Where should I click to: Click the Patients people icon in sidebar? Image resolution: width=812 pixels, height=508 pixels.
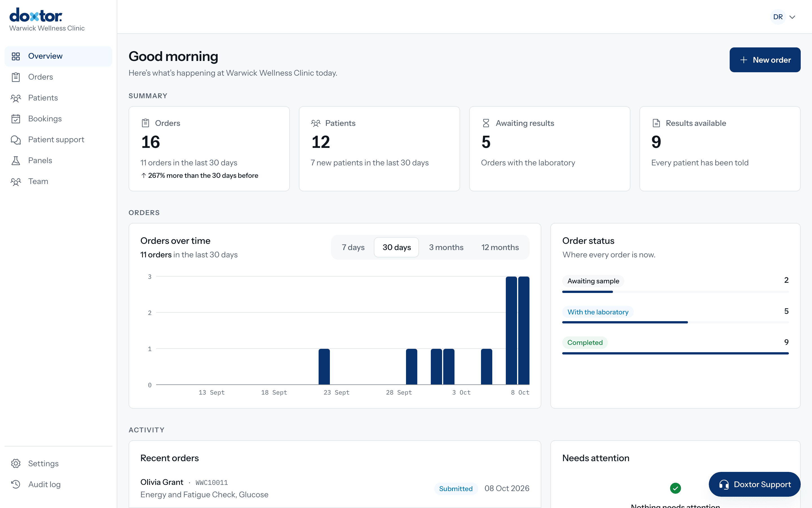pyautogui.click(x=16, y=98)
